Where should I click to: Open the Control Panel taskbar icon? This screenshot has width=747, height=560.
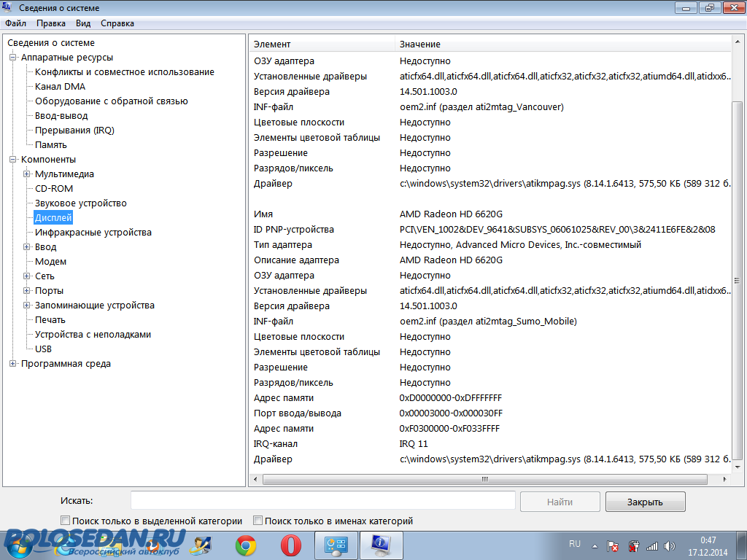[x=335, y=545]
